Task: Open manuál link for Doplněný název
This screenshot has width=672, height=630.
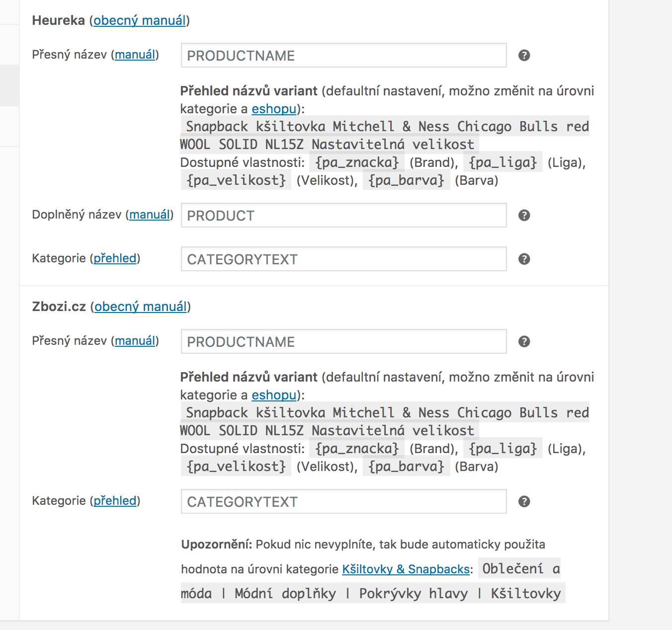Action: pyautogui.click(x=150, y=215)
